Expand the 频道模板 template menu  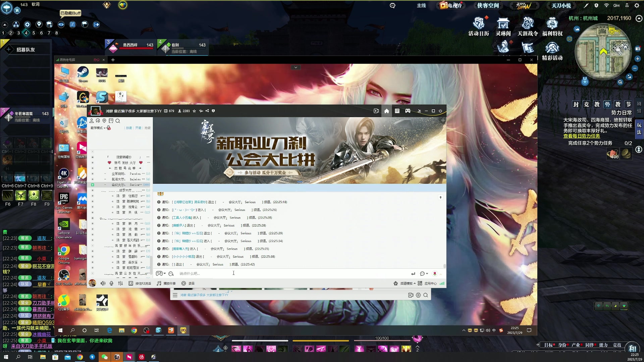click(x=407, y=284)
